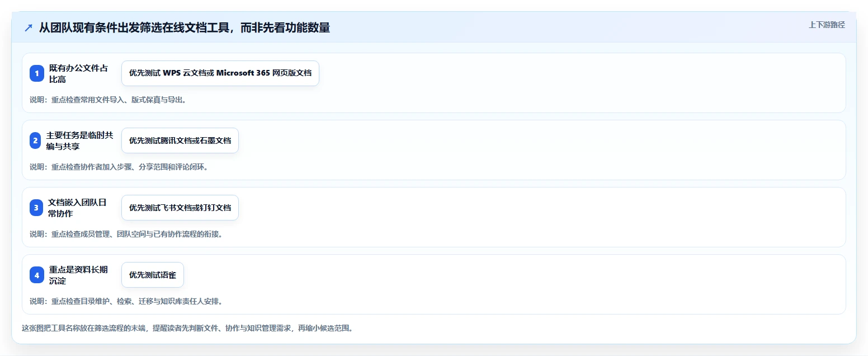Click the note about 成员管理、团队空间

(x=126, y=234)
